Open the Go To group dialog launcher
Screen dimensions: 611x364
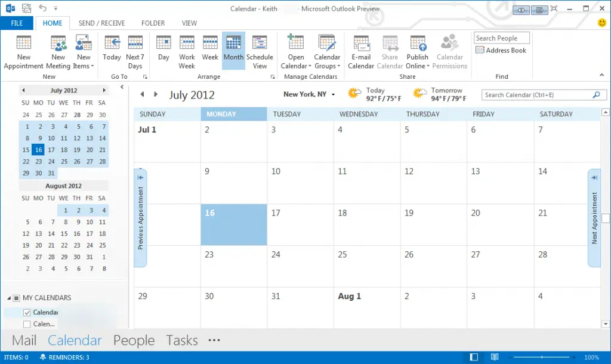[145, 77]
